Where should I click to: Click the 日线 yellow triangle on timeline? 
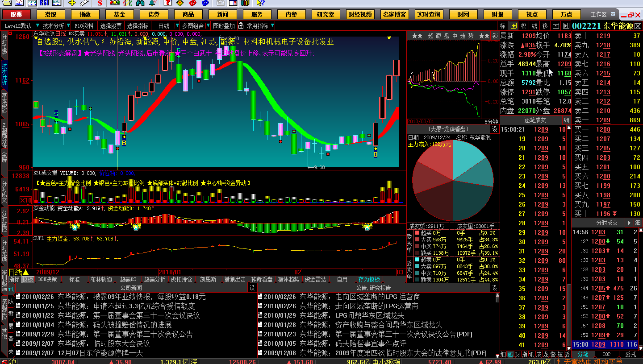tap(26, 272)
